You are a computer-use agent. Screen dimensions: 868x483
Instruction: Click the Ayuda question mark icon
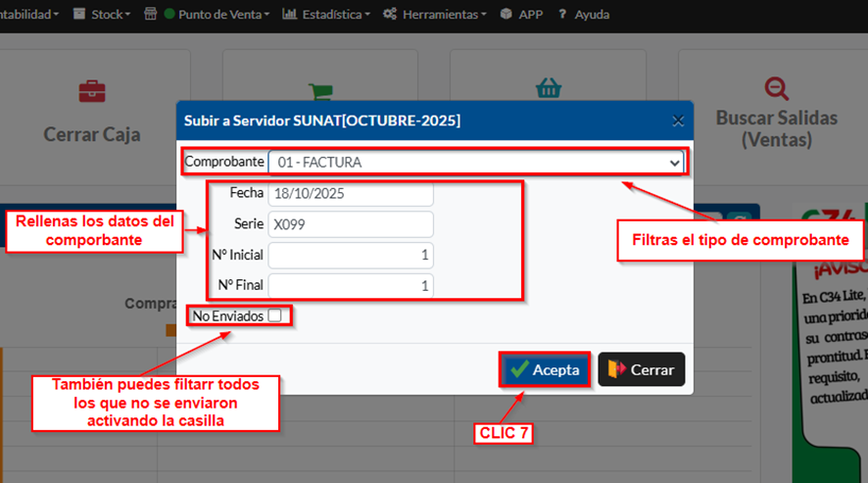coord(561,15)
